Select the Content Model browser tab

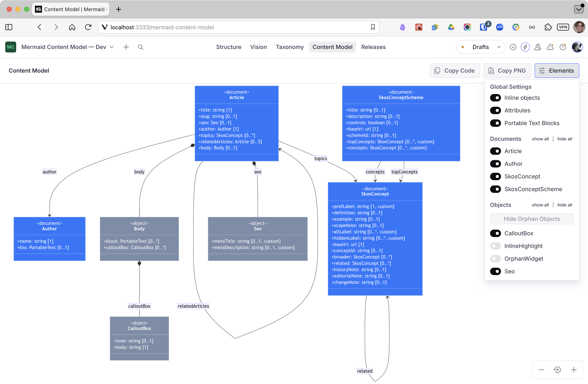(x=71, y=9)
